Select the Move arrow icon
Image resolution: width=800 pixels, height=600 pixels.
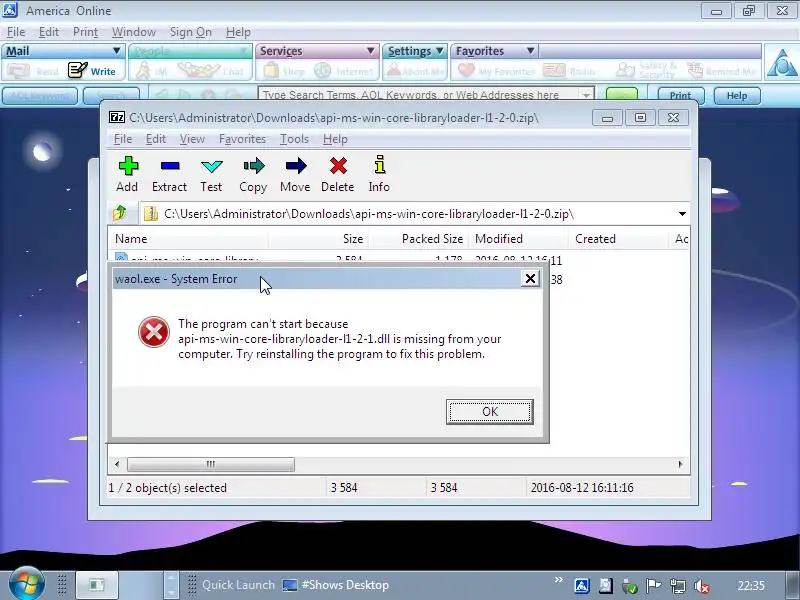click(x=295, y=166)
